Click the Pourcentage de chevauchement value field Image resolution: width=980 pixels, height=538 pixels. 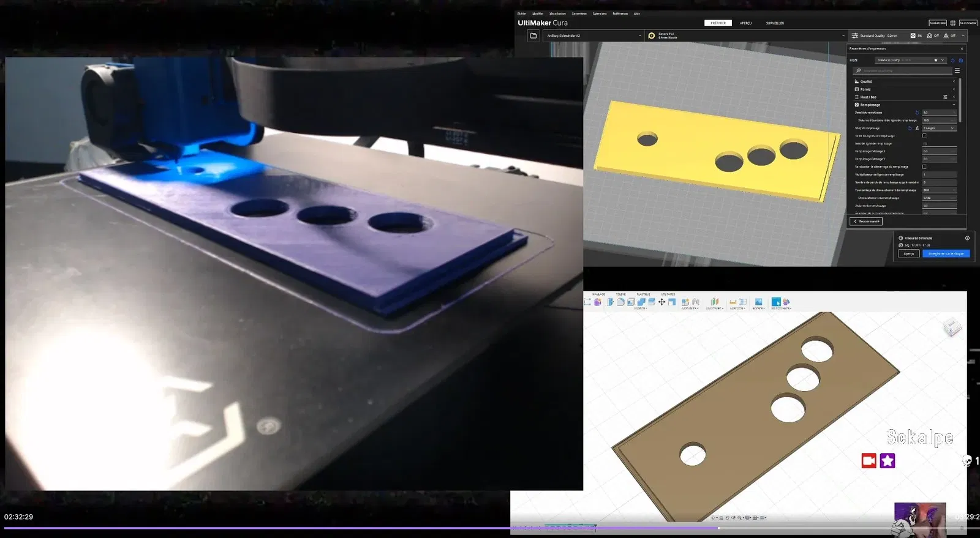coord(940,190)
